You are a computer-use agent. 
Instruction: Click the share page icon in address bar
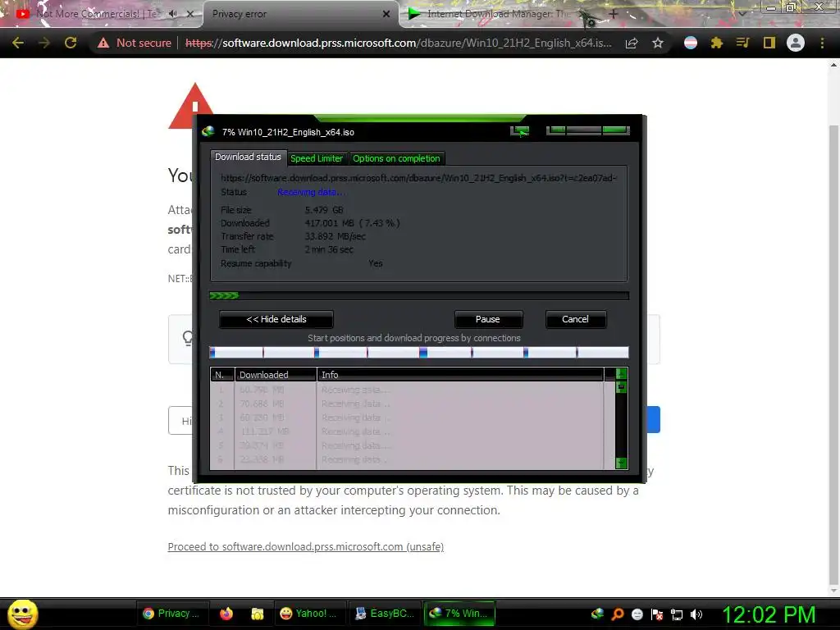click(632, 43)
